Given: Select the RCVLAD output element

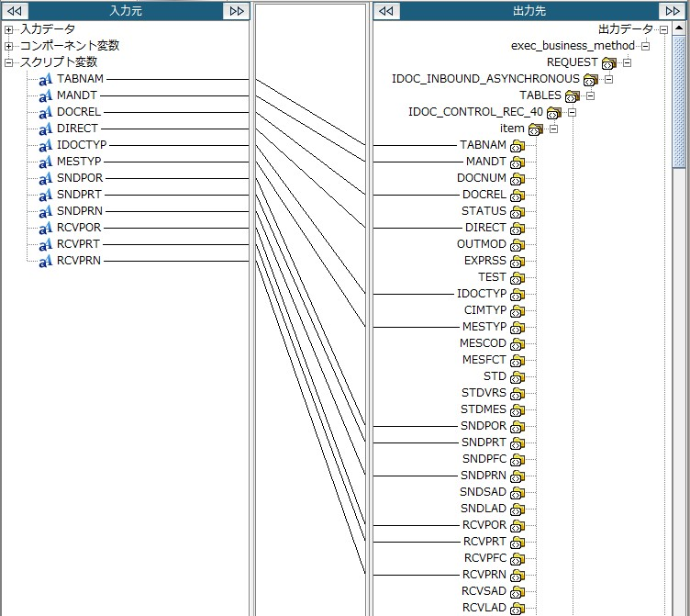Looking at the screenshot, I should tap(484, 608).
